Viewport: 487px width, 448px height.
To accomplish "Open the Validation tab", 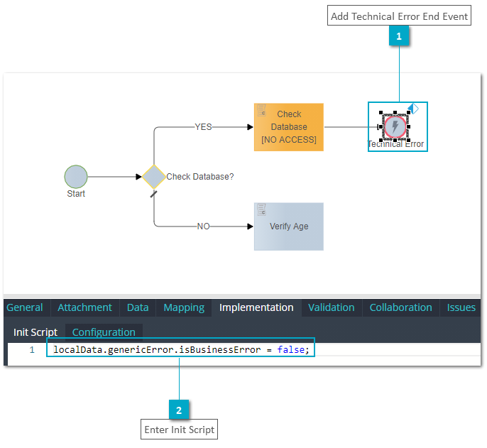I will (332, 307).
